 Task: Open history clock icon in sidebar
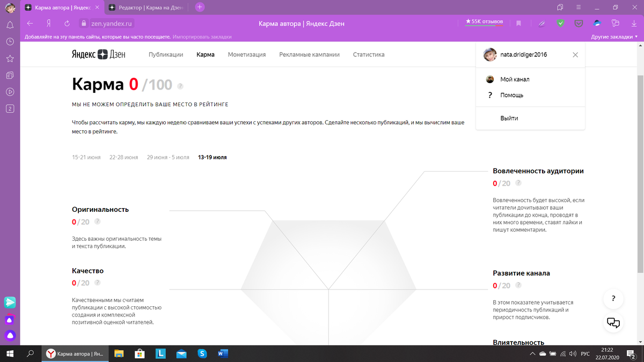pyautogui.click(x=10, y=41)
